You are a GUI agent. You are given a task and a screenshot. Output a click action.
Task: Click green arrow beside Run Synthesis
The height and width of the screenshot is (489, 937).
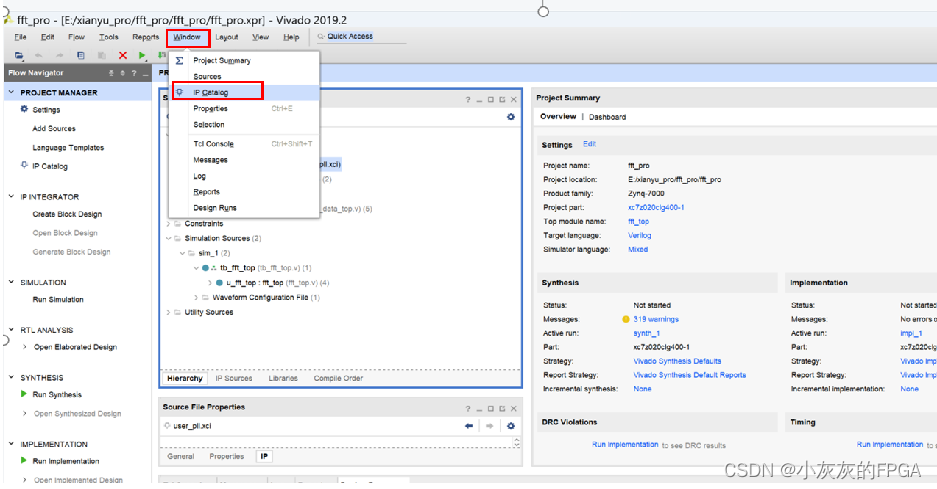click(24, 394)
